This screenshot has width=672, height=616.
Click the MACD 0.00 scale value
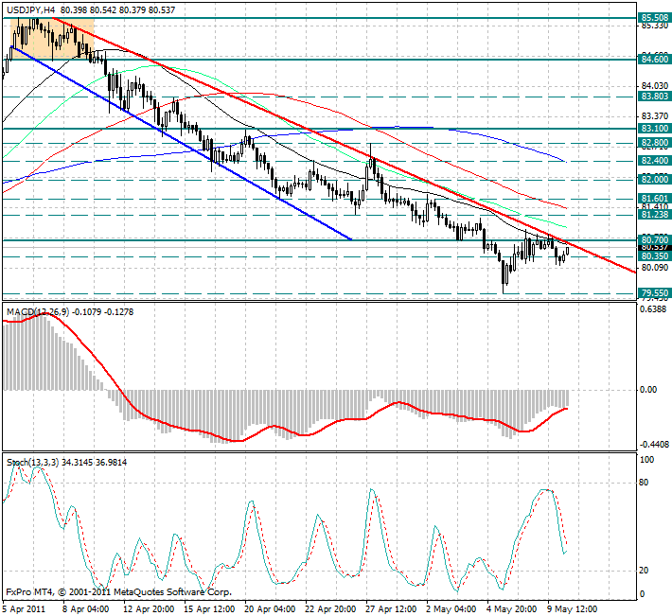point(648,390)
